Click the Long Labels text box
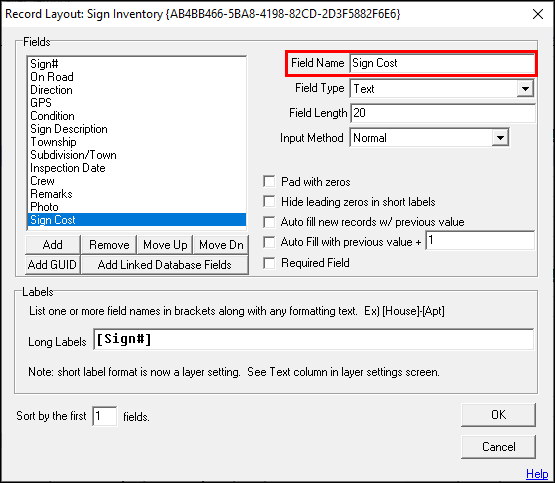Screen dimensions: 555x483 click(314, 339)
